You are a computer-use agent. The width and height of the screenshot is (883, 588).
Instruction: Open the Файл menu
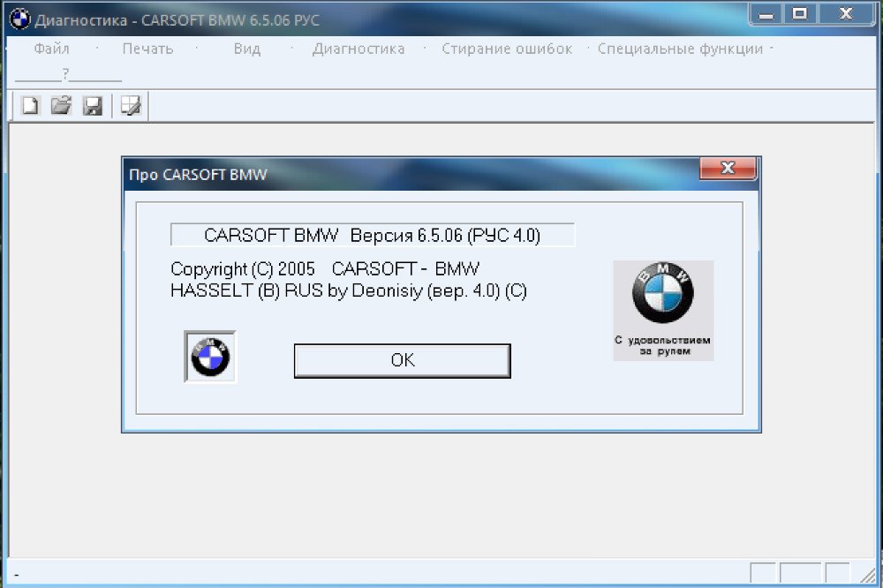(x=51, y=49)
